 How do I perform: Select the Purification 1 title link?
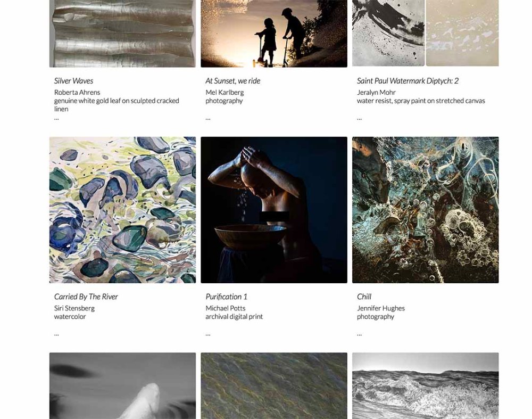pos(226,297)
